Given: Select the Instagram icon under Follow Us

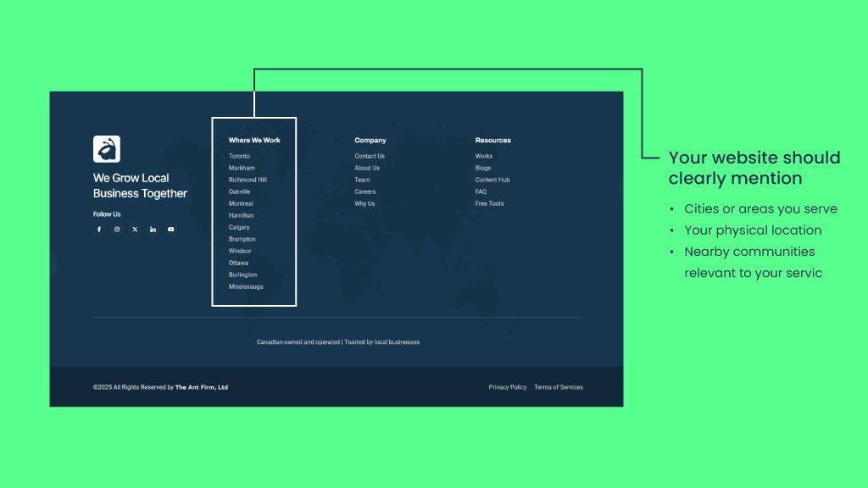Looking at the screenshot, I should click(117, 229).
